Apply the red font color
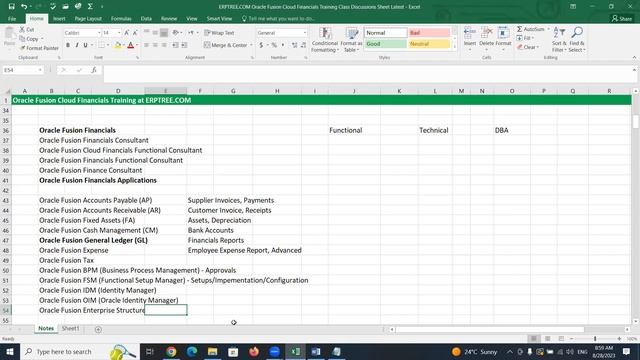 coord(131,45)
